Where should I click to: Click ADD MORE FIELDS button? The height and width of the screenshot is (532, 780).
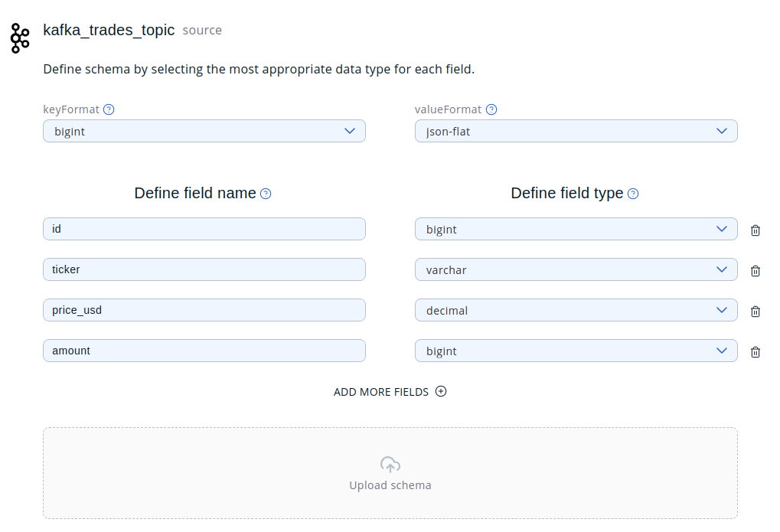point(390,392)
